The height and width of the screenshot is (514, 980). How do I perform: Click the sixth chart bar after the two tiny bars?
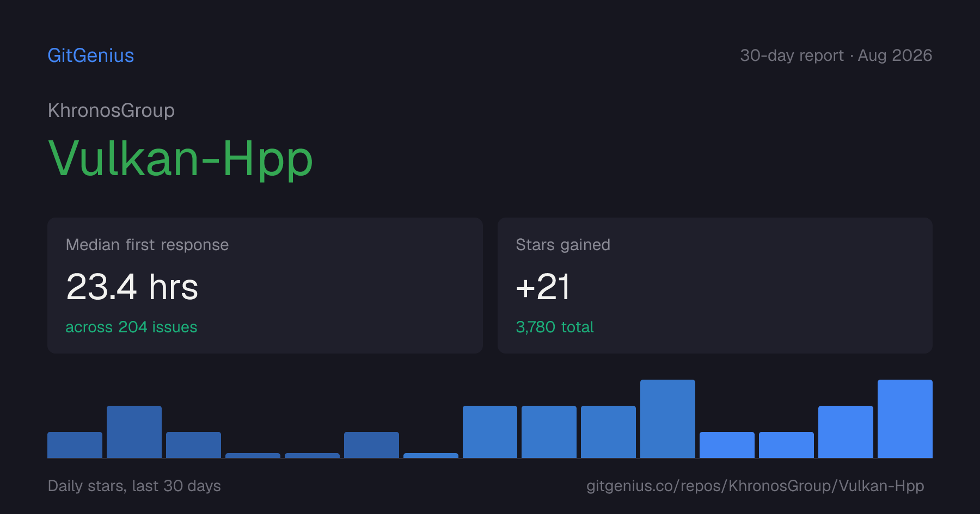tap(371, 445)
